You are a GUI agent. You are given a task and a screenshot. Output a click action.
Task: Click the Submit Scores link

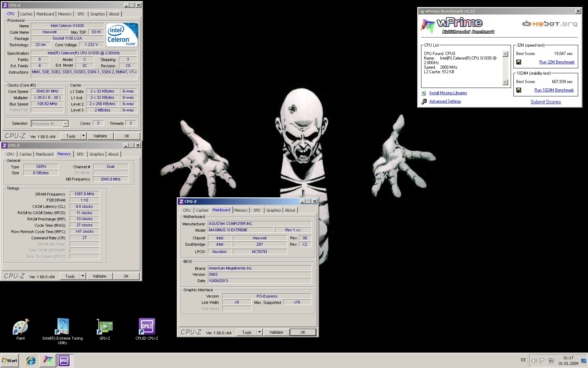click(546, 102)
